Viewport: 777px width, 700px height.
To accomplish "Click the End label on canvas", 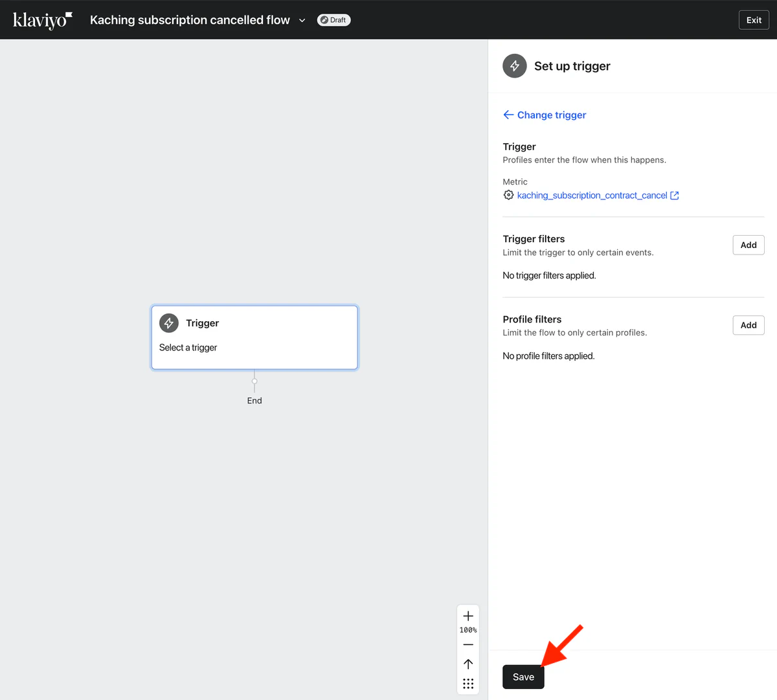I will click(x=254, y=401).
